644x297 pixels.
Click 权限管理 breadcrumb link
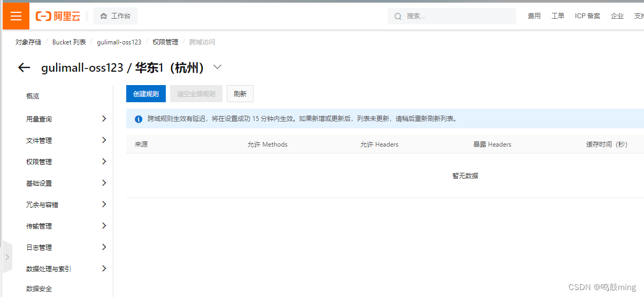[165, 42]
